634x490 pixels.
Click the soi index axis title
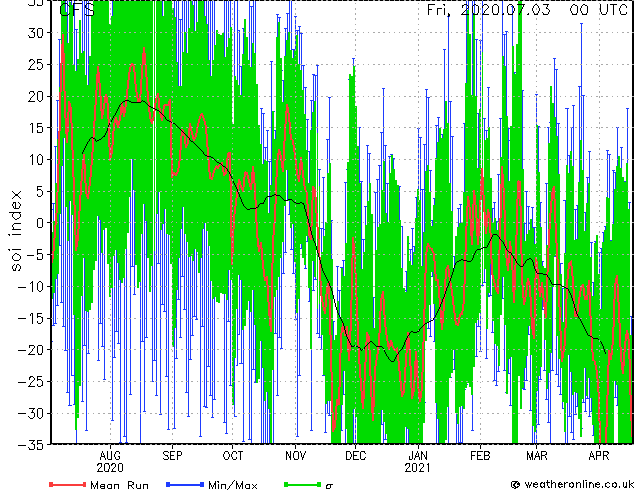click(x=16, y=230)
